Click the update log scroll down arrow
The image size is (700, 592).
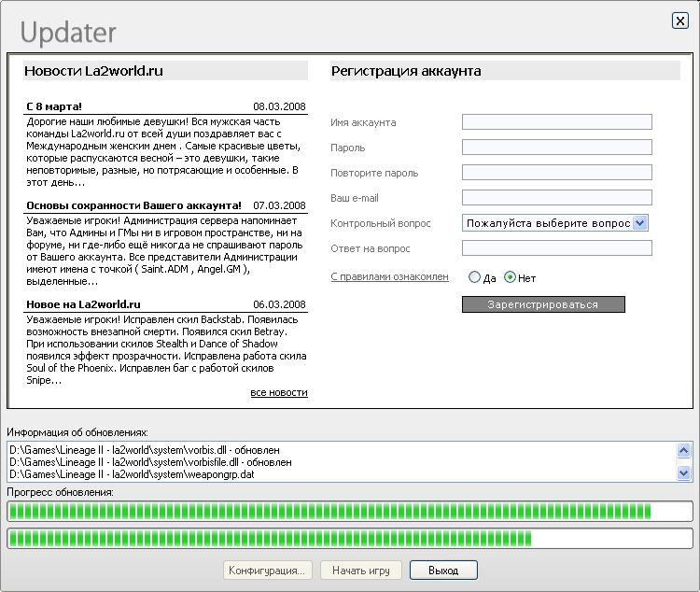(x=683, y=472)
